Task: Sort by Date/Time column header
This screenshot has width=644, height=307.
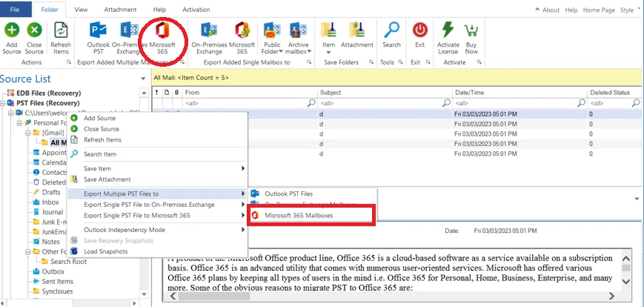Action: click(520, 93)
